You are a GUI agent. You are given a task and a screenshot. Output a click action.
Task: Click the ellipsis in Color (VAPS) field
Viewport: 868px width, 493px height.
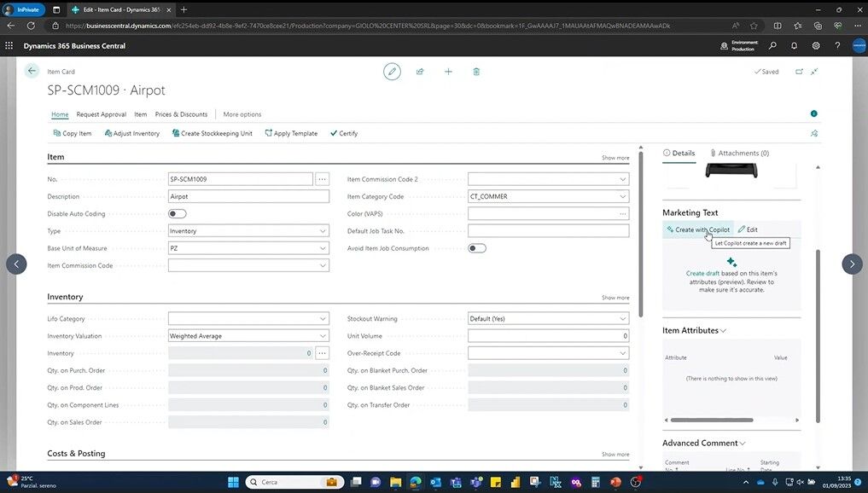(x=623, y=213)
